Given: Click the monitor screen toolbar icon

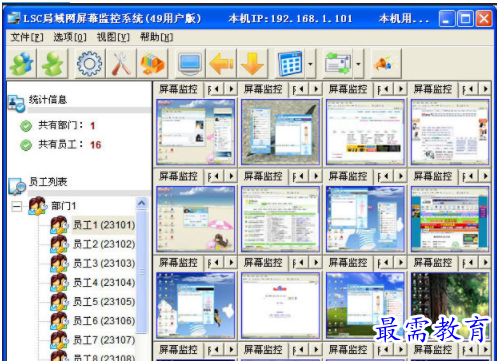Looking at the screenshot, I should [190, 63].
